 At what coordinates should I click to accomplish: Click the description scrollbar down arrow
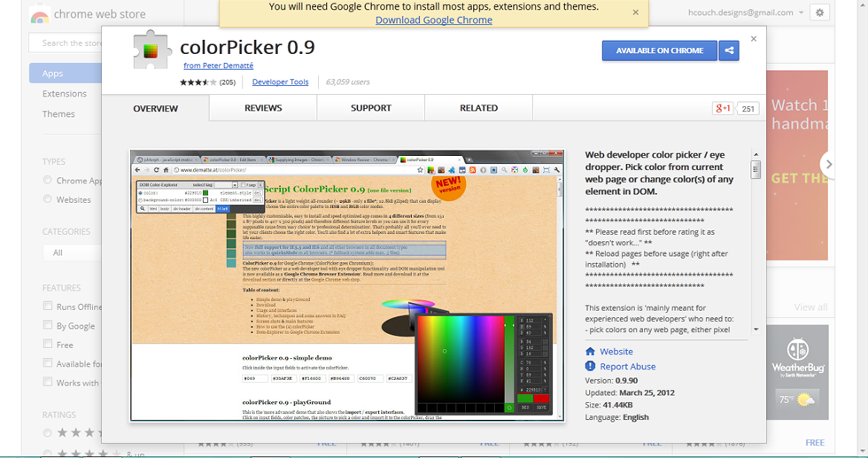756,329
